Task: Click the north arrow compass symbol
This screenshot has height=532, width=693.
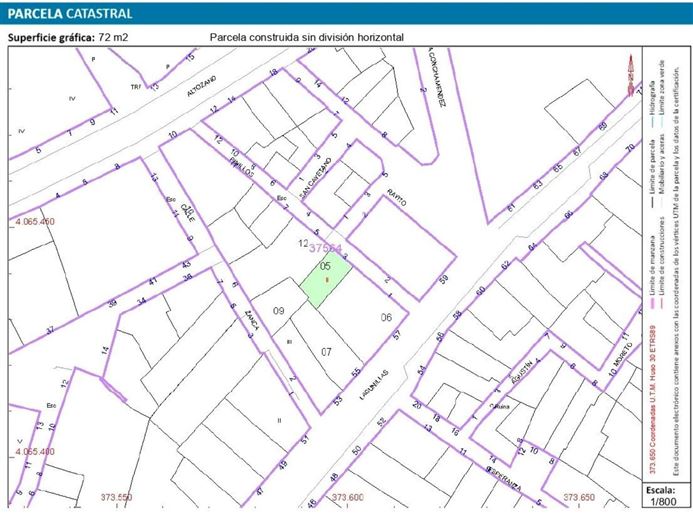Action: pyautogui.click(x=632, y=75)
